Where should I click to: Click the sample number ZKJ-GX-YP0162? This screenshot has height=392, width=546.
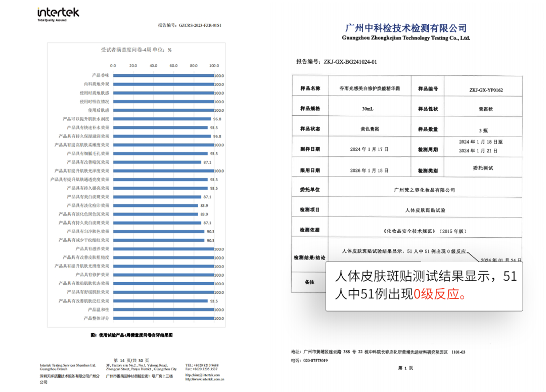pos(486,90)
